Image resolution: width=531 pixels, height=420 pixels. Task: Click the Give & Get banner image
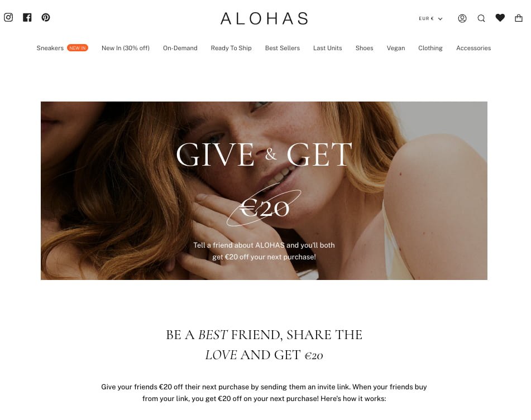click(264, 191)
